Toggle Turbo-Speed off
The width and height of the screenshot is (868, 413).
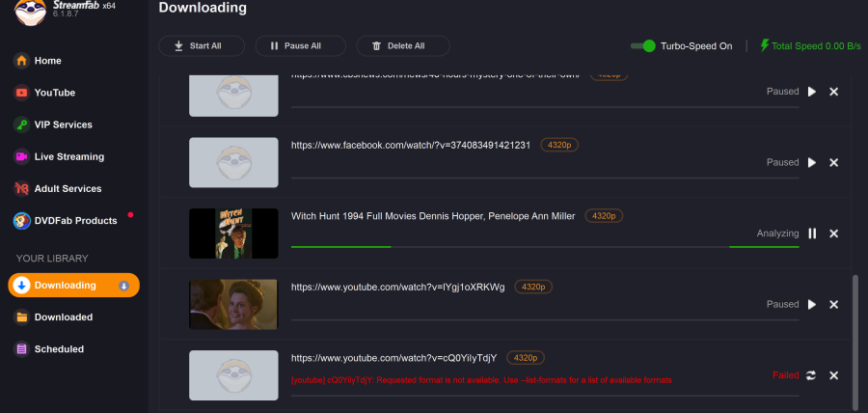point(643,45)
